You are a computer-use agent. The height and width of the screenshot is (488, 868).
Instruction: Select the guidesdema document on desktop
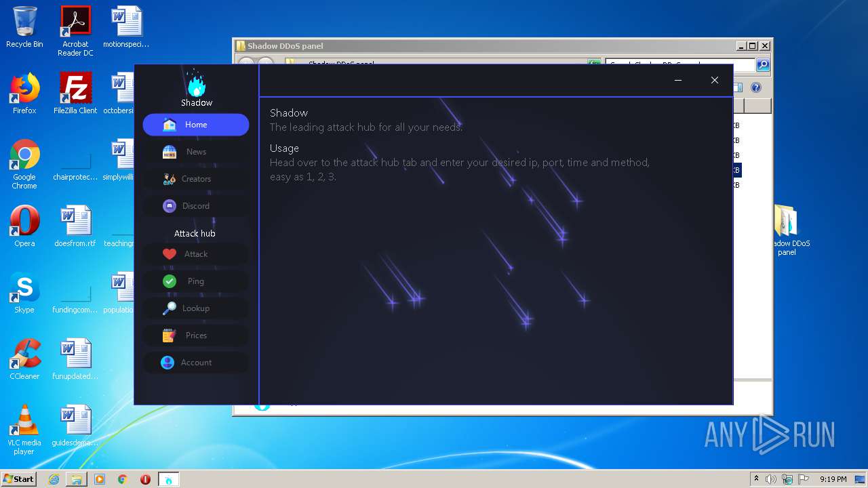pyautogui.click(x=75, y=426)
